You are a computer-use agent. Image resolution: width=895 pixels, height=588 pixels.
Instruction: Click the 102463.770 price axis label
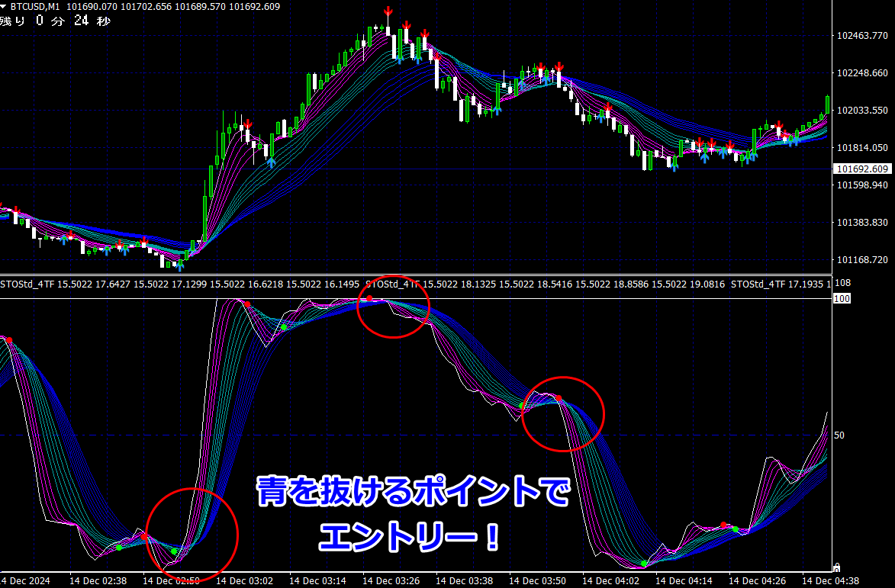tap(862, 36)
